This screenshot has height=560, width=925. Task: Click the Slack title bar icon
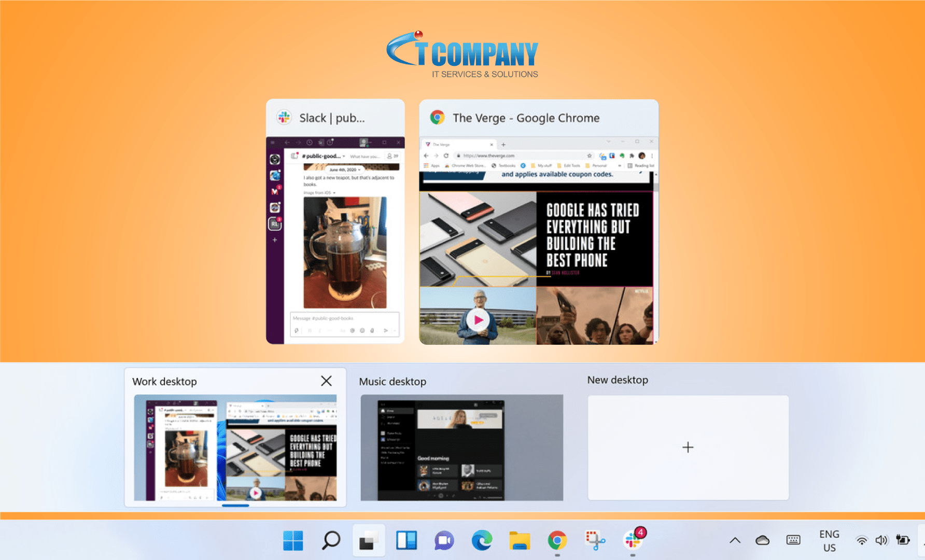click(x=284, y=118)
